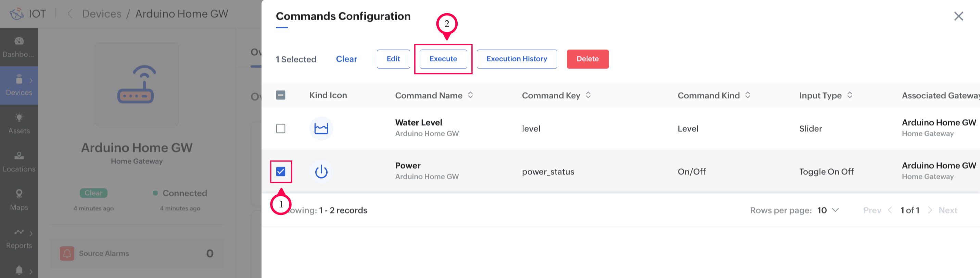The image size is (980, 278).
Task: Select Devices in the sidebar menu
Action: pyautogui.click(x=19, y=85)
